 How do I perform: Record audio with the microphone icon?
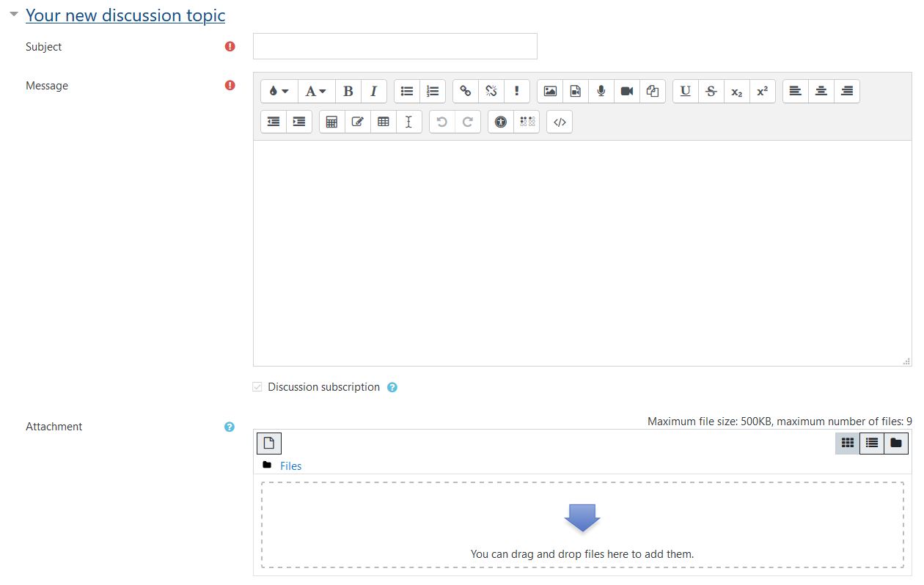pyautogui.click(x=601, y=91)
